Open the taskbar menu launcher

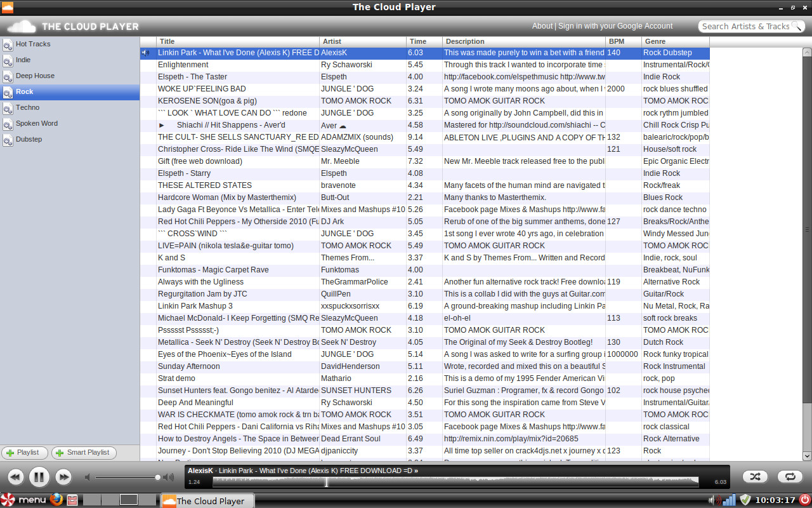(x=23, y=500)
